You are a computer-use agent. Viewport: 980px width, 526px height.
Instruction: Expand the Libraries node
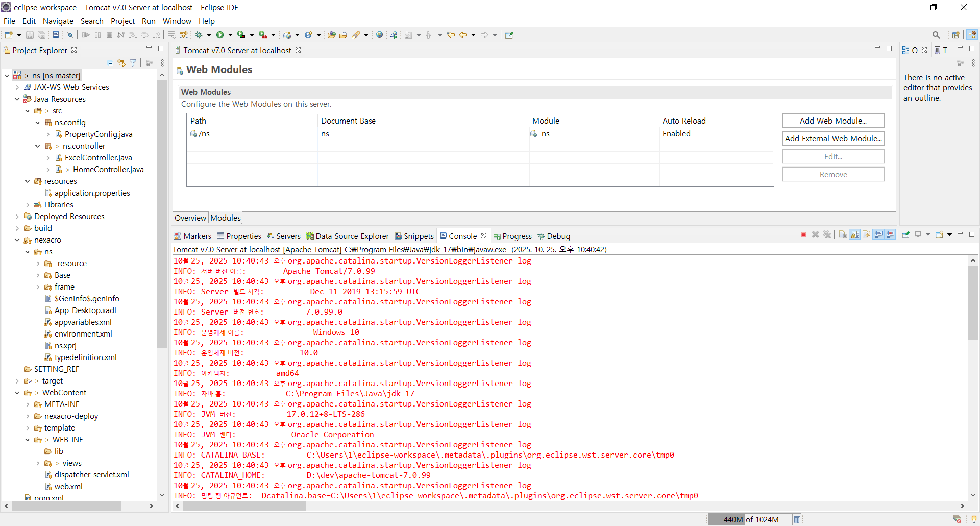[27, 205]
